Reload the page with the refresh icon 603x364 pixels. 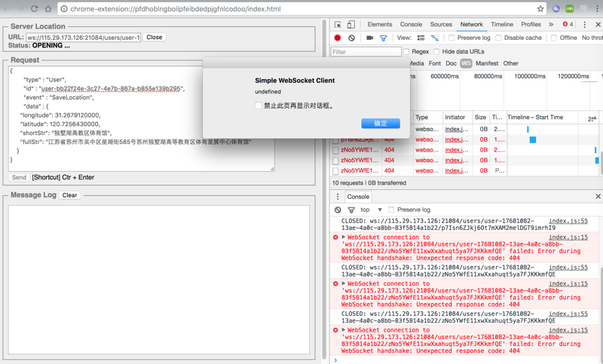[34, 8]
